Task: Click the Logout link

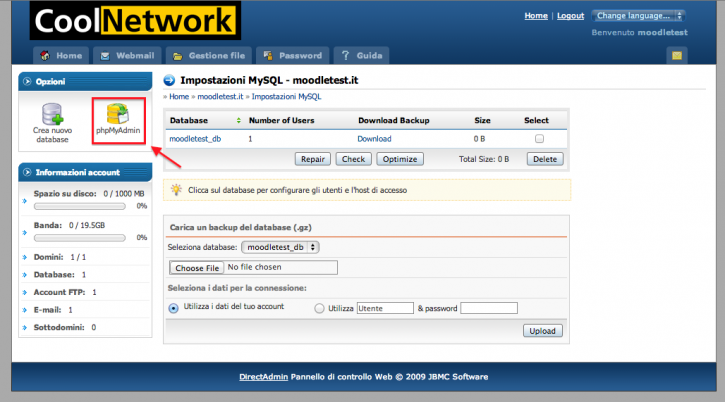Action: pyautogui.click(x=570, y=16)
